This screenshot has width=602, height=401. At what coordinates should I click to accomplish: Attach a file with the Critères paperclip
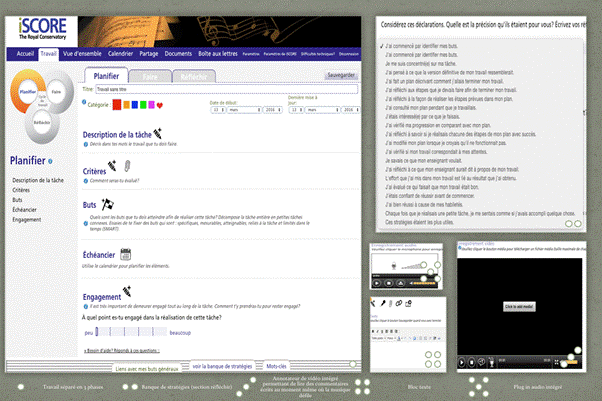click(127, 166)
